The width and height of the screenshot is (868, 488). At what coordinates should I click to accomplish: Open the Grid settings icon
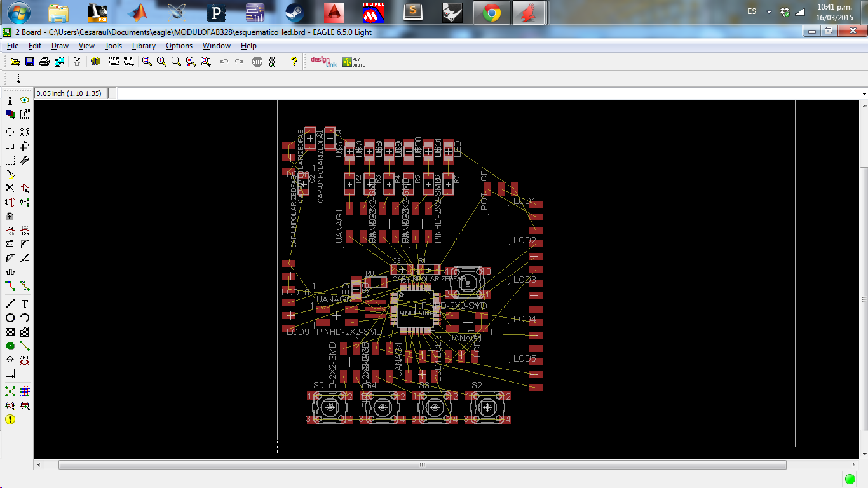point(15,79)
